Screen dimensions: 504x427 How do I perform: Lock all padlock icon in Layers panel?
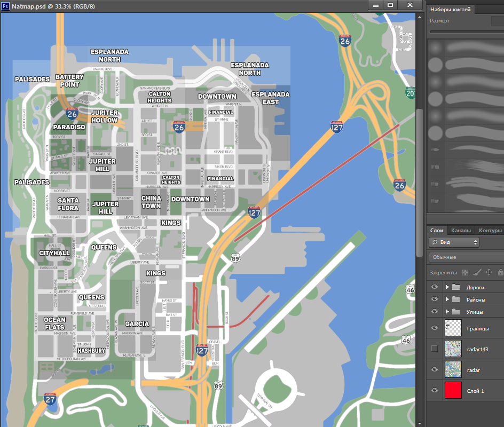[x=500, y=272]
